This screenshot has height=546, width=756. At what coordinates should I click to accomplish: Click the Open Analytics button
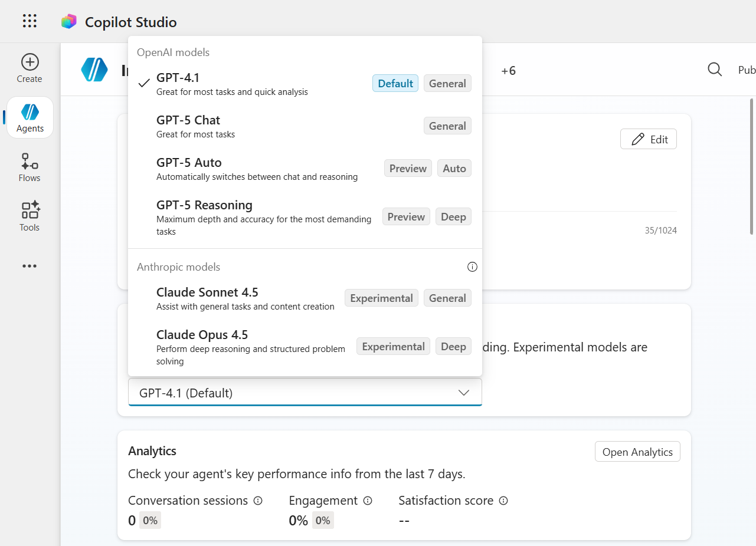pos(637,452)
